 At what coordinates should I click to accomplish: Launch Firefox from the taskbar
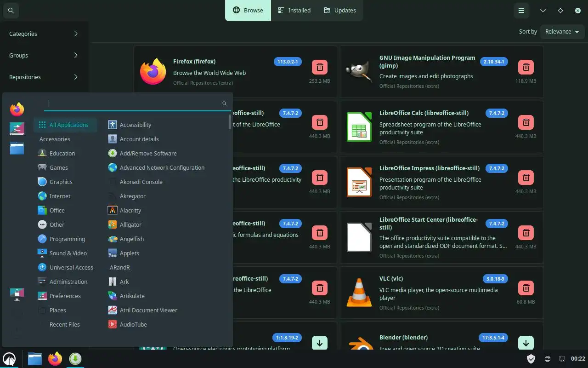pyautogui.click(x=55, y=358)
